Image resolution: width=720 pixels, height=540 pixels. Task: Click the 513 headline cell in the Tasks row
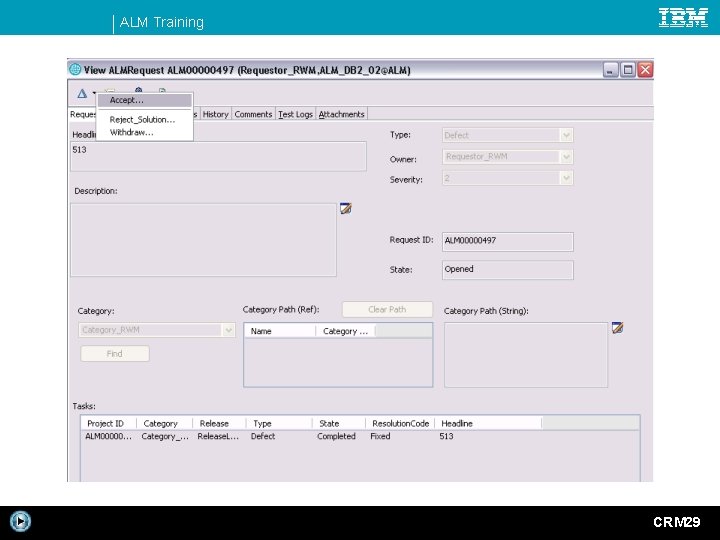[x=446, y=436]
